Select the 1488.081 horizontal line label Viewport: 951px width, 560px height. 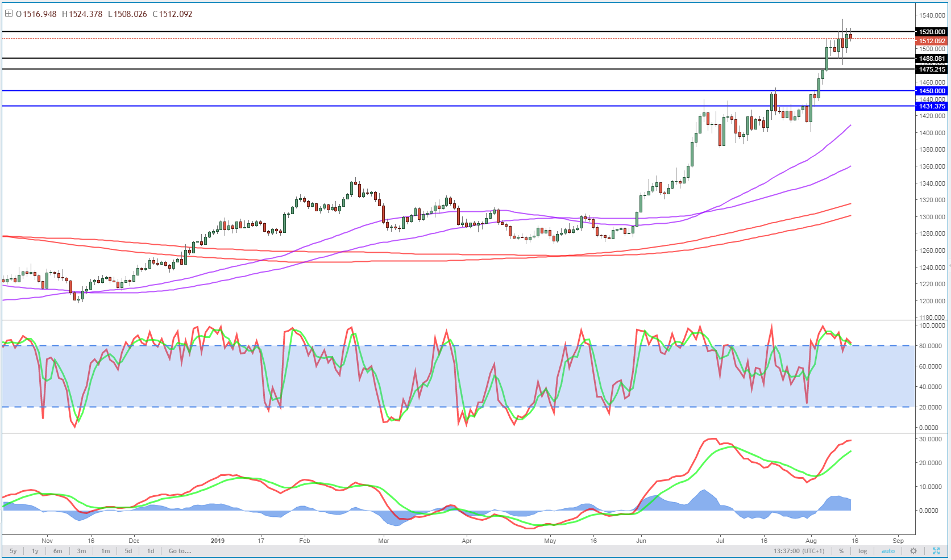932,58
